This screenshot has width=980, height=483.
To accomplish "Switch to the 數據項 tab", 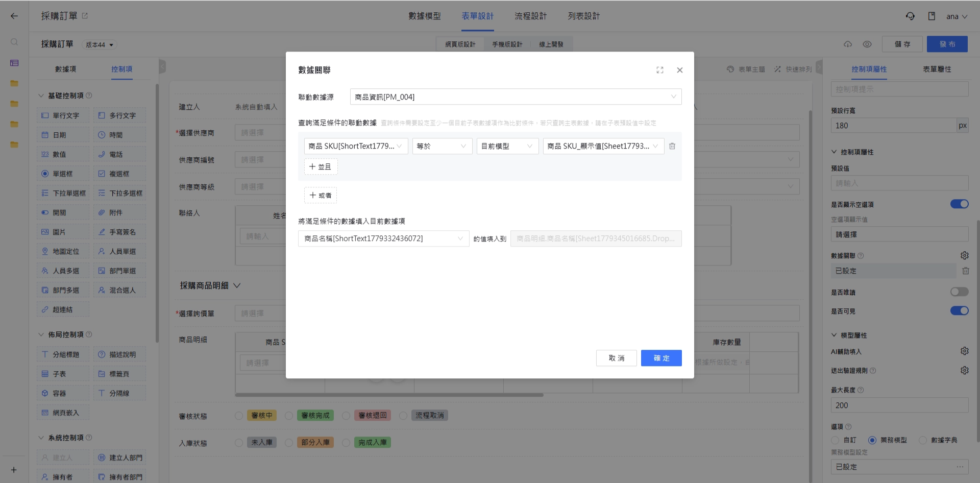I will [x=65, y=69].
